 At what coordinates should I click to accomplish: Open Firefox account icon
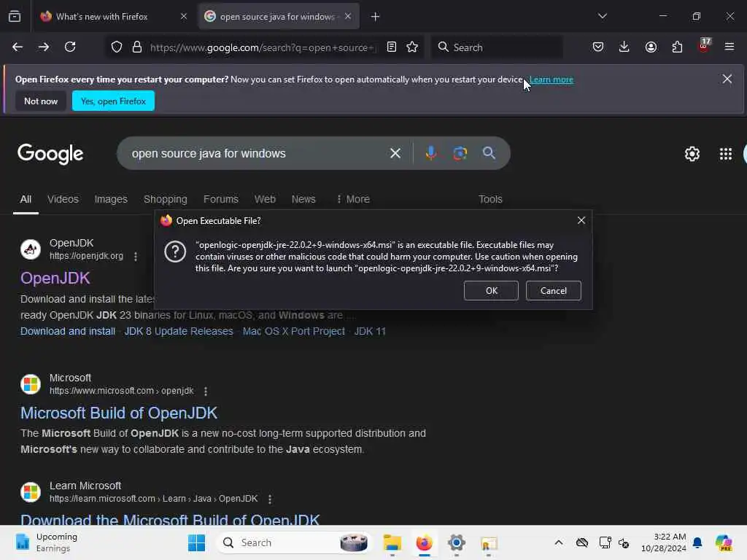651,47
